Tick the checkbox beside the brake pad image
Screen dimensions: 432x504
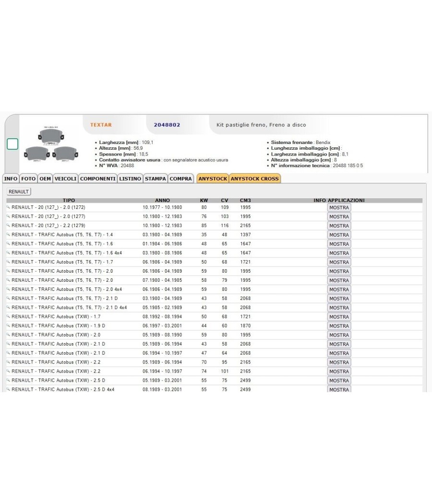[x=12, y=144]
